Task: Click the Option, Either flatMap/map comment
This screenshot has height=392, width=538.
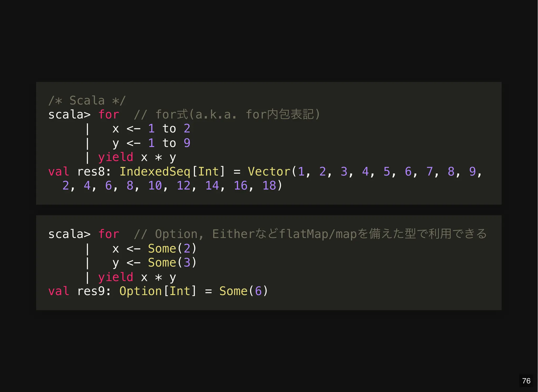Action: tap(310, 234)
